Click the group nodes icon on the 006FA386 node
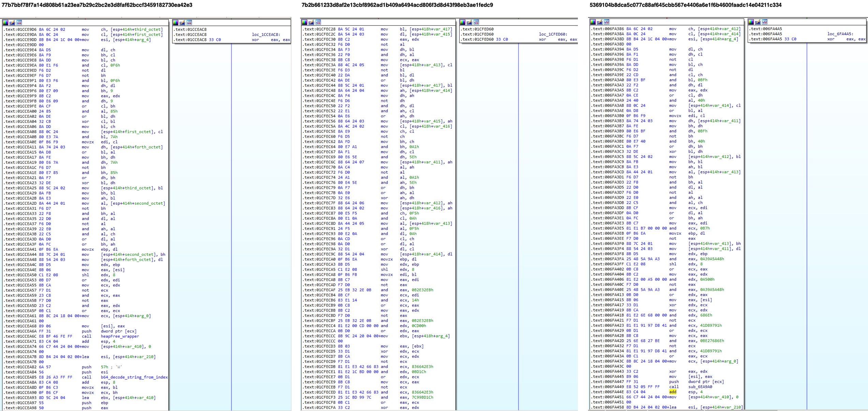 point(607,22)
